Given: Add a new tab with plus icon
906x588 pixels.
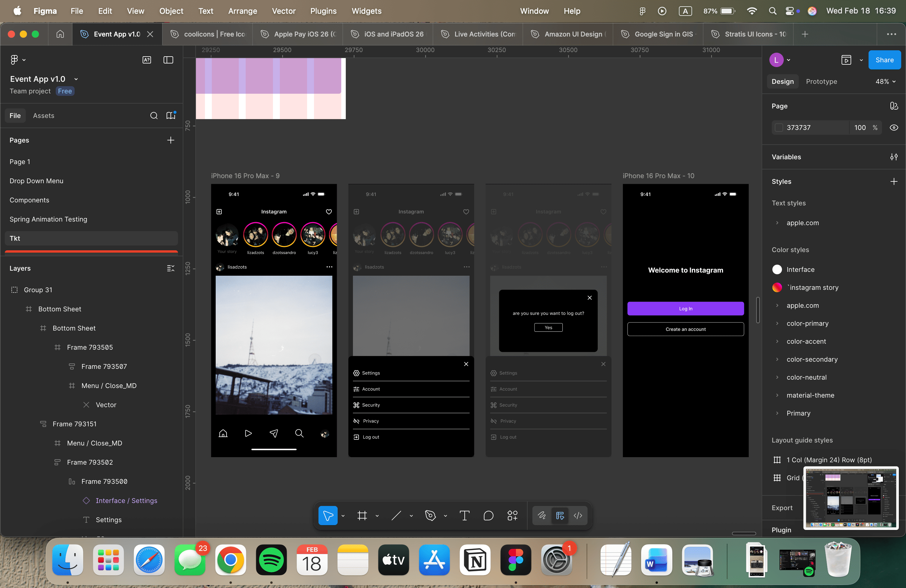Looking at the screenshot, I should pyautogui.click(x=805, y=34).
